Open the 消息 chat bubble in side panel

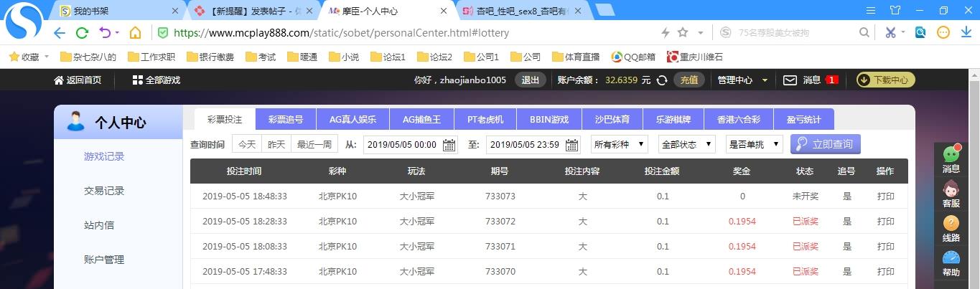tap(951, 160)
